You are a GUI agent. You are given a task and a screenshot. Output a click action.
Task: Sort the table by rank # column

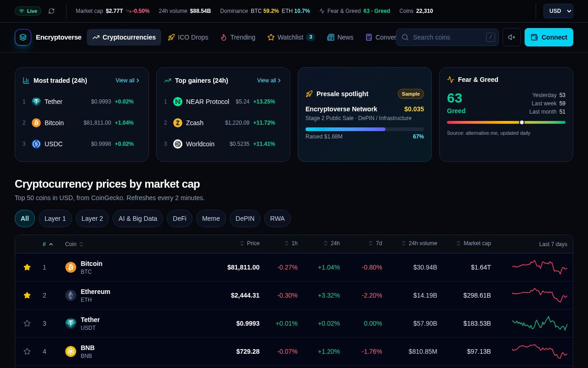click(48, 244)
